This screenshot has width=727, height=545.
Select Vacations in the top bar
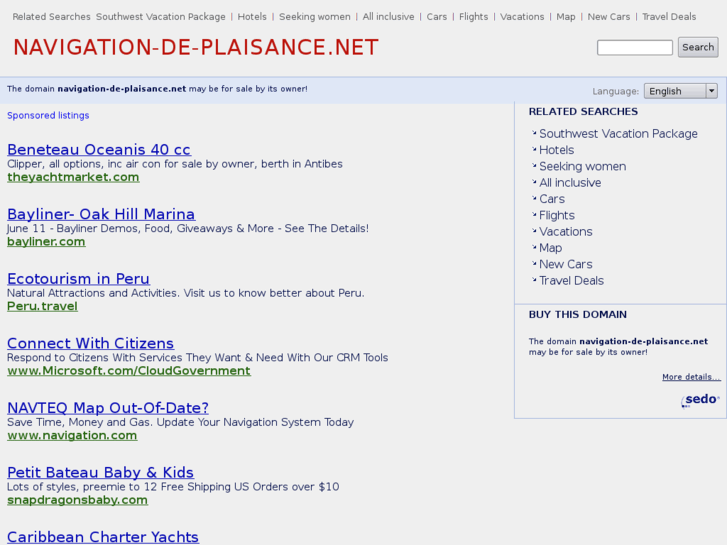522,17
